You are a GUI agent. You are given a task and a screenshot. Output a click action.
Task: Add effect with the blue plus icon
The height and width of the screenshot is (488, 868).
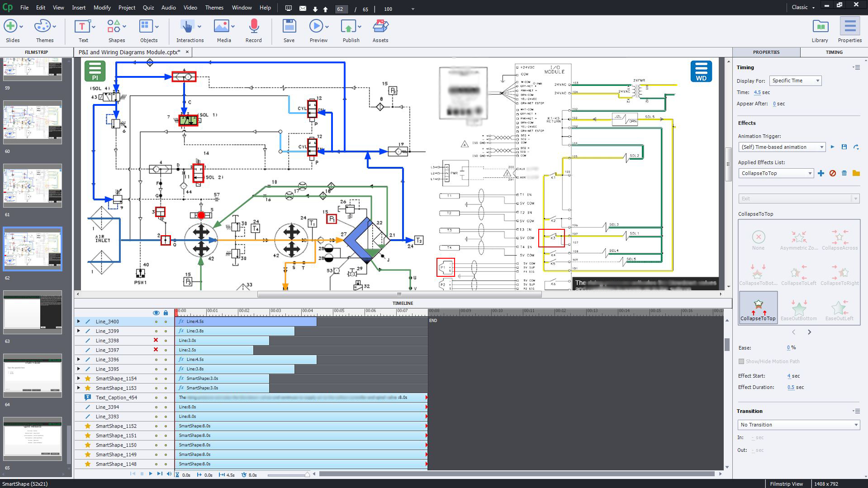(x=821, y=173)
